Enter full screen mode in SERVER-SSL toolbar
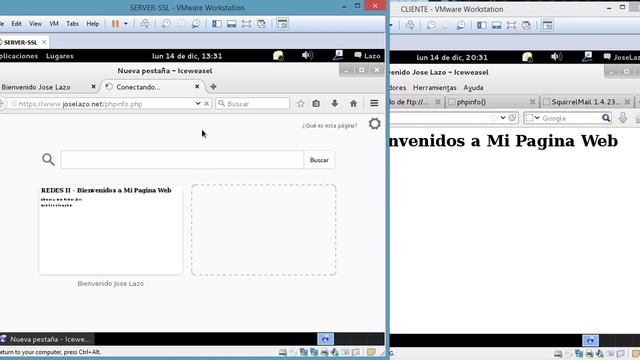The width and height of the screenshot is (640, 360). coord(246,24)
